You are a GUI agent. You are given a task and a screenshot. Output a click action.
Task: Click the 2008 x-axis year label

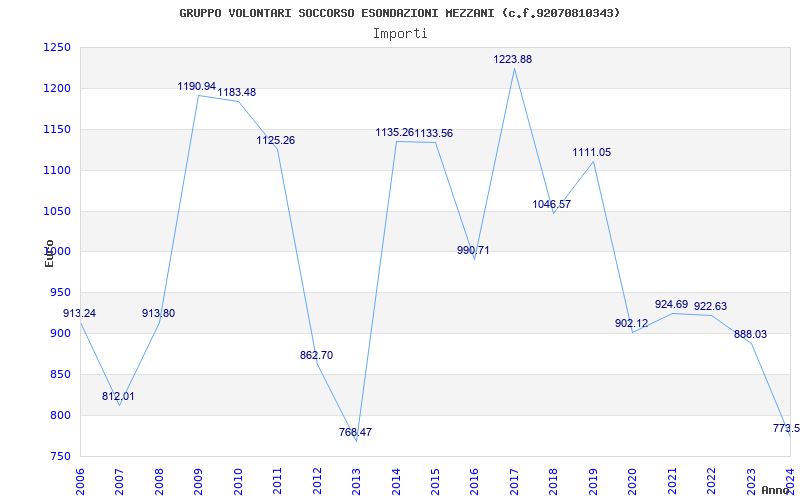159,481
